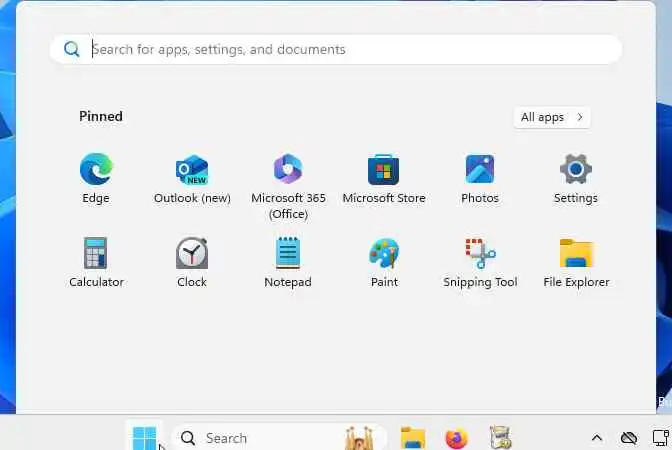
Task: Click the search highlight image in taskbar search
Action: tap(359, 438)
